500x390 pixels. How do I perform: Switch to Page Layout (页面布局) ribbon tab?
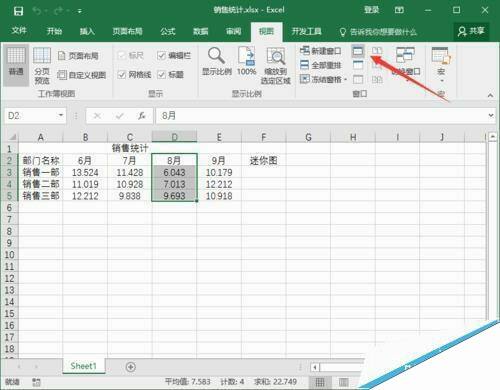click(127, 31)
